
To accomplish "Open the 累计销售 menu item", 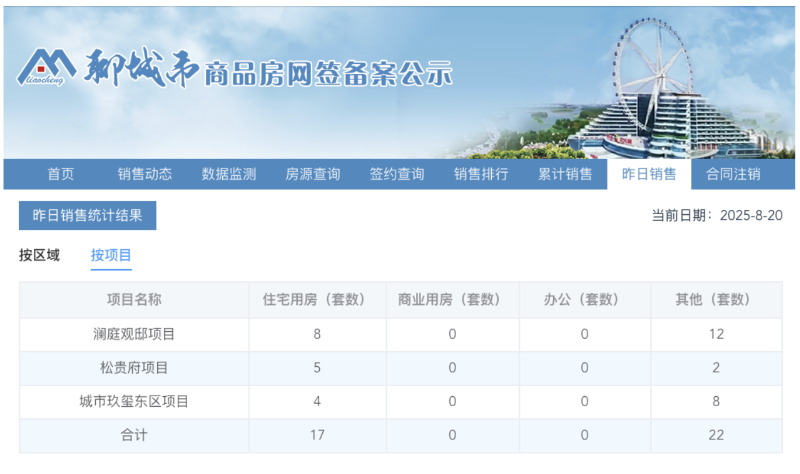I will pyautogui.click(x=565, y=174).
